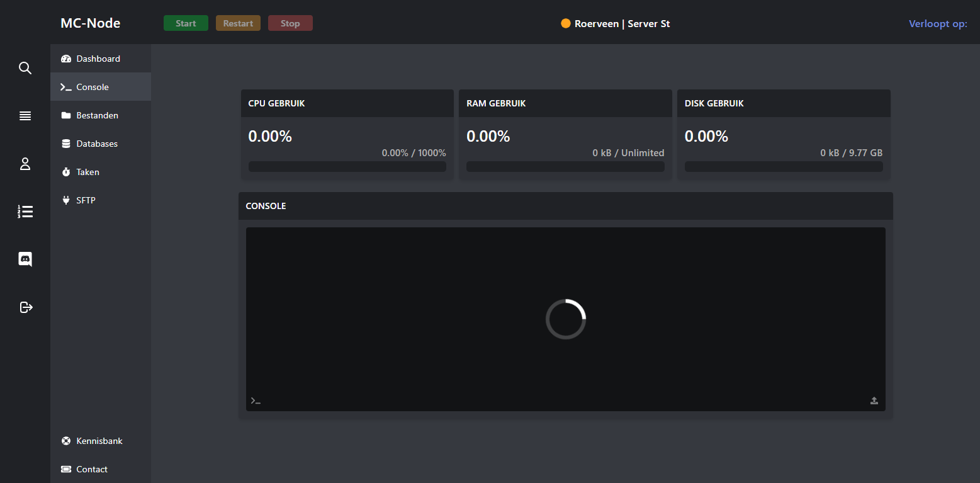Select Console in the sidebar
The image size is (980, 483).
pyautogui.click(x=93, y=87)
